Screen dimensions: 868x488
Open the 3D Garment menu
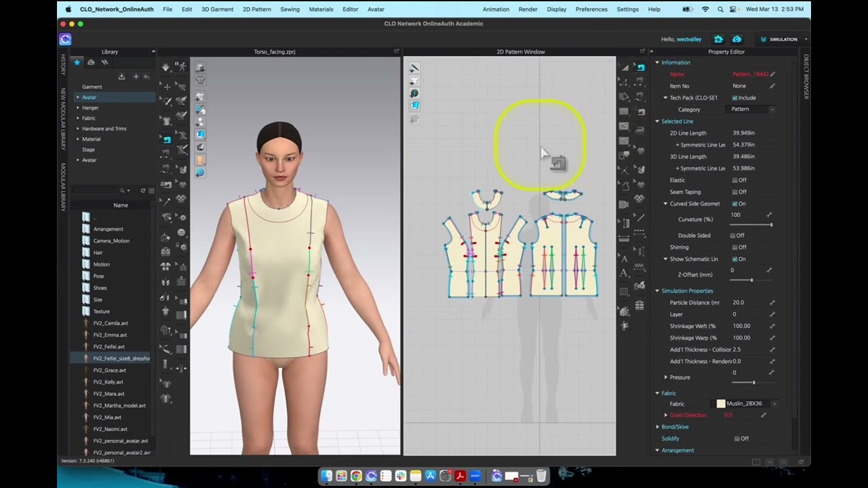217,9
